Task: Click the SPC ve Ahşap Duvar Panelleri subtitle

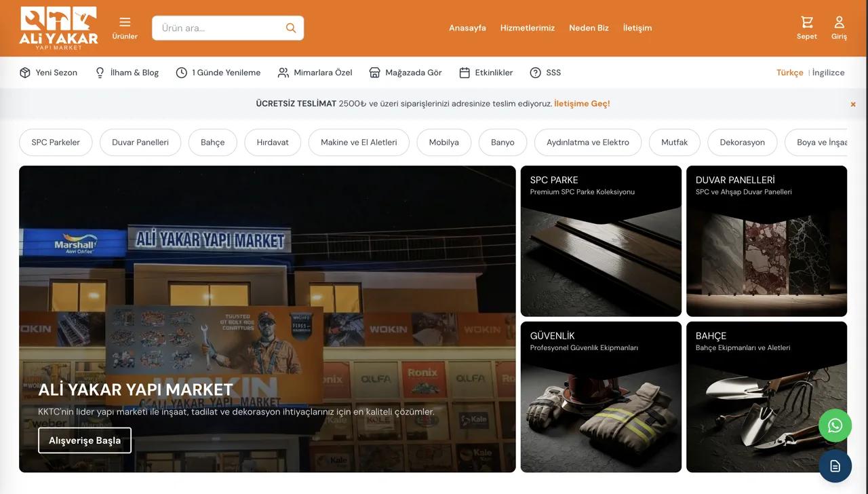Action: click(744, 192)
